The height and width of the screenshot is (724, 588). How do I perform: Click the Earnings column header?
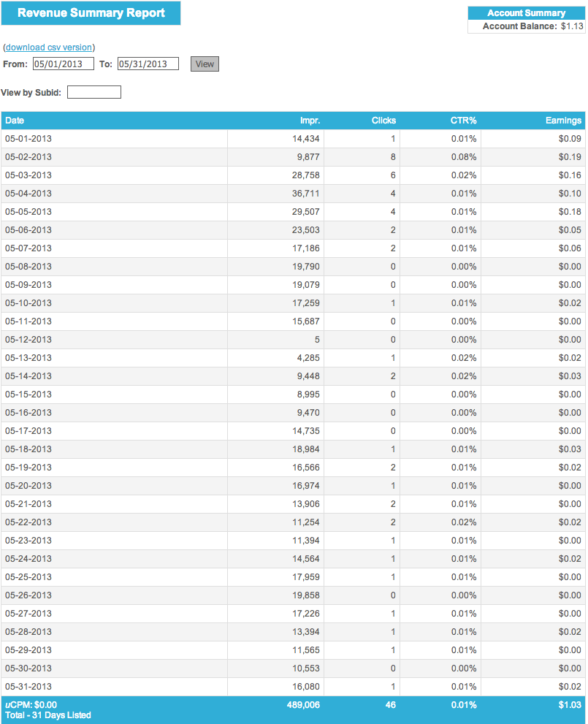563,121
